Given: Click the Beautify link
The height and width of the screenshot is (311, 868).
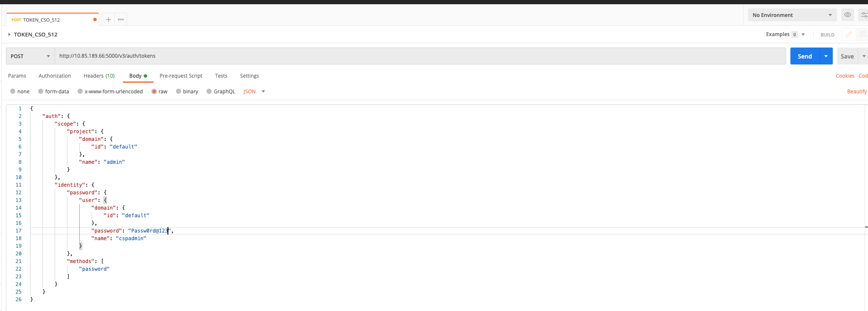Looking at the screenshot, I should coord(857,91).
